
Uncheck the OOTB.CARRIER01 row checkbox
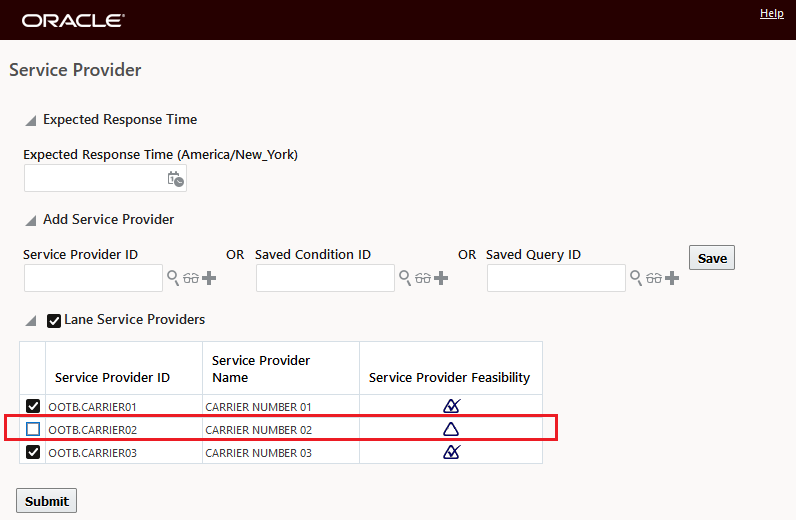coord(33,406)
